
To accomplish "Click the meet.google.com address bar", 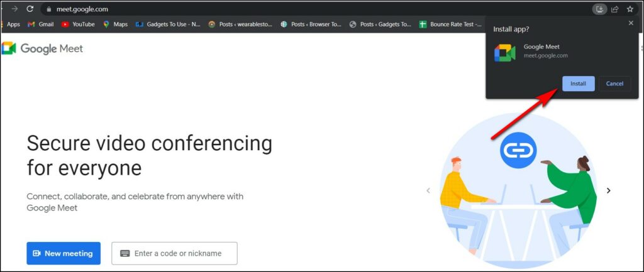I will click(316, 9).
